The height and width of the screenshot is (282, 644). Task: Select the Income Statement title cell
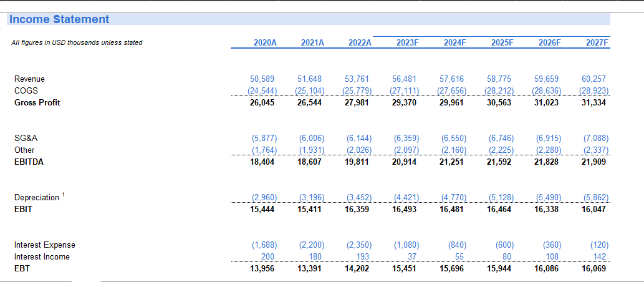(x=59, y=19)
